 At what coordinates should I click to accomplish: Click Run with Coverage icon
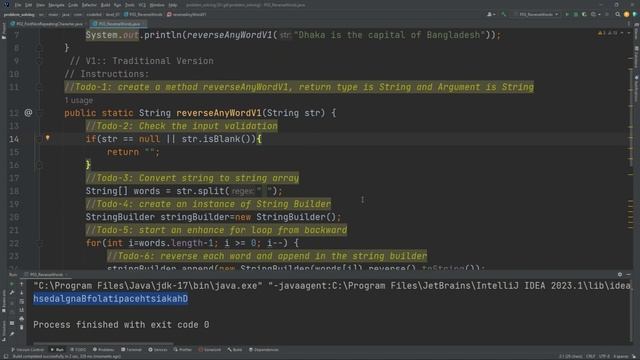pos(584,14)
